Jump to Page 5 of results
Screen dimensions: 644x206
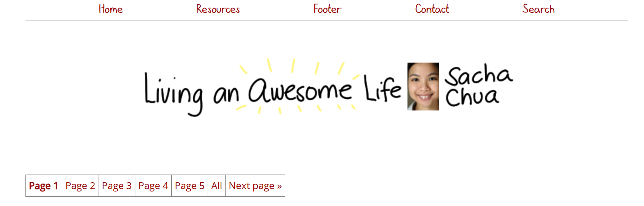tap(189, 186)
